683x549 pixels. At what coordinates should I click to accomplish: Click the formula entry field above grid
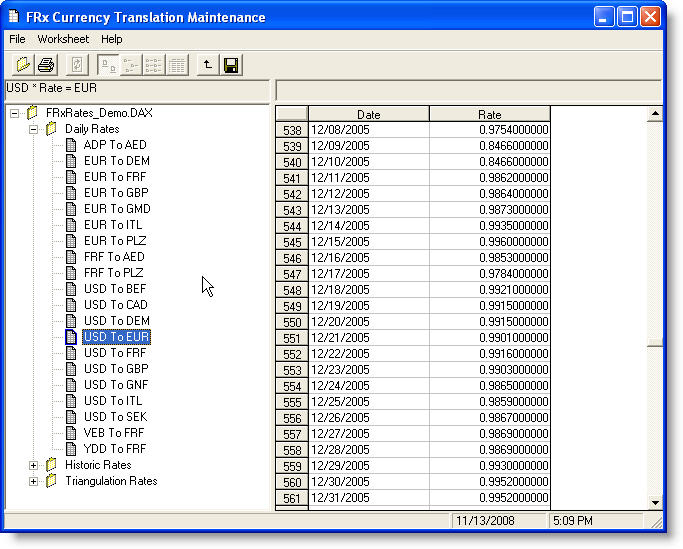click(x=469, y=90)
